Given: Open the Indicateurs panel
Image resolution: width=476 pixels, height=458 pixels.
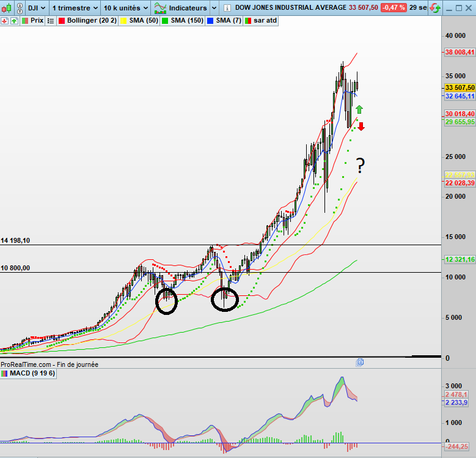Looking at the screenshot, I should tap(180, 8).
